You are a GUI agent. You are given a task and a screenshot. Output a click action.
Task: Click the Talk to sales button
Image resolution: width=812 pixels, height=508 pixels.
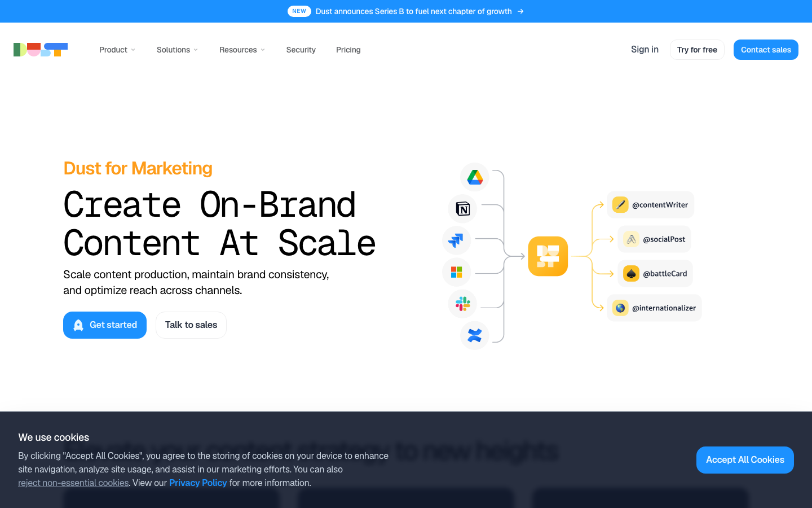[x=191, y=325]
